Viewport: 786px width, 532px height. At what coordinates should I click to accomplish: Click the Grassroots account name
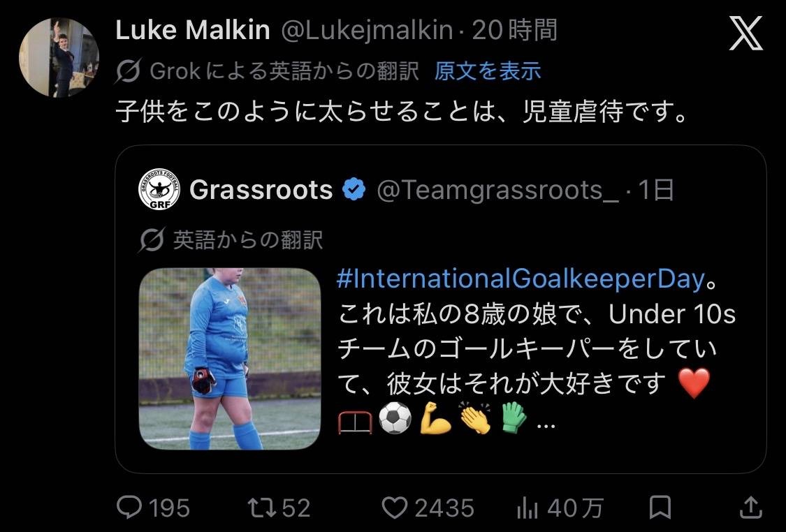[x=261, y=190]
